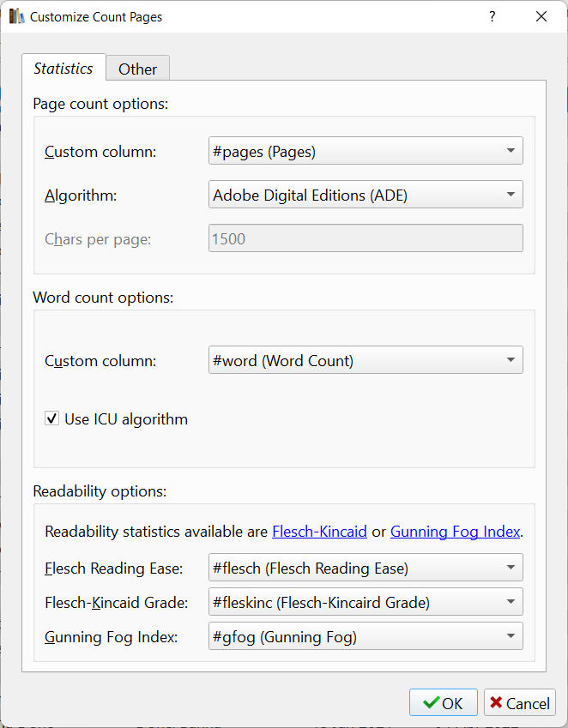The height and width of the screenshot is (728, 568).
Task: Open the Flesch-Kincaid hyperlink
Action: tap(319, 532)
